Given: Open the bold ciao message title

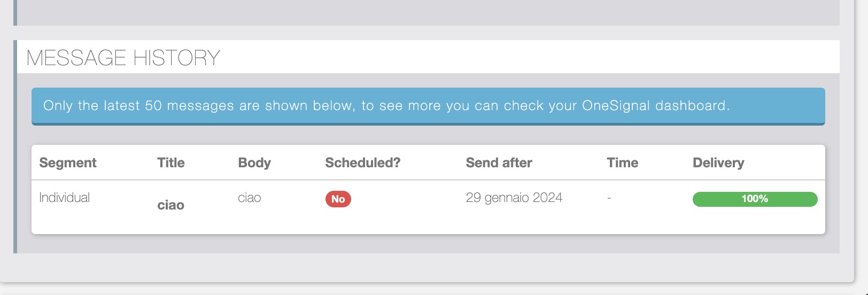Looking at the screenshot, I should tap(170, 205).
